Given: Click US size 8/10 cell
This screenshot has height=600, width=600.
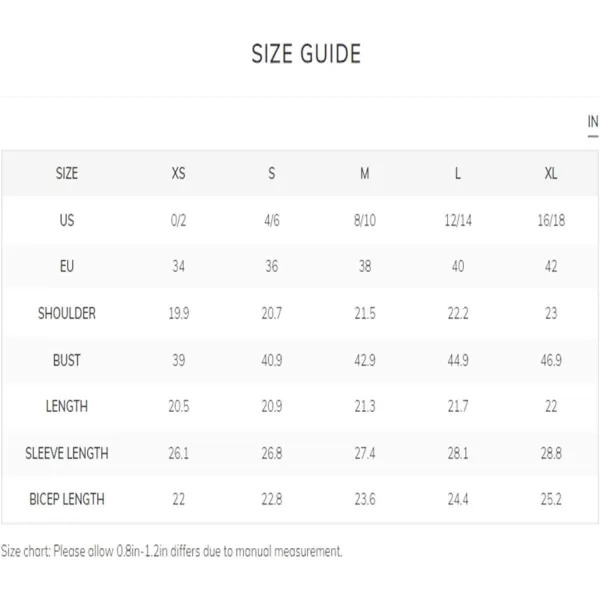Looking at the screenshot, I should coord(365,220).
